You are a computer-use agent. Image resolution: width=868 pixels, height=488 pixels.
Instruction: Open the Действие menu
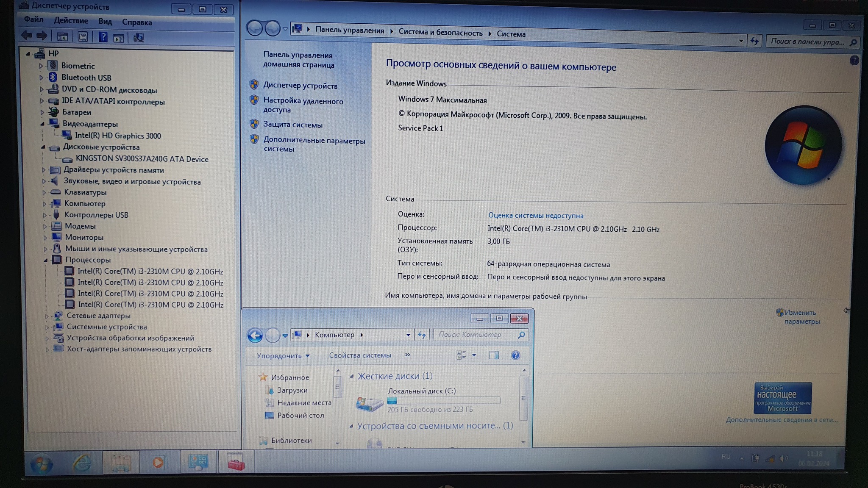click(71, 21)
